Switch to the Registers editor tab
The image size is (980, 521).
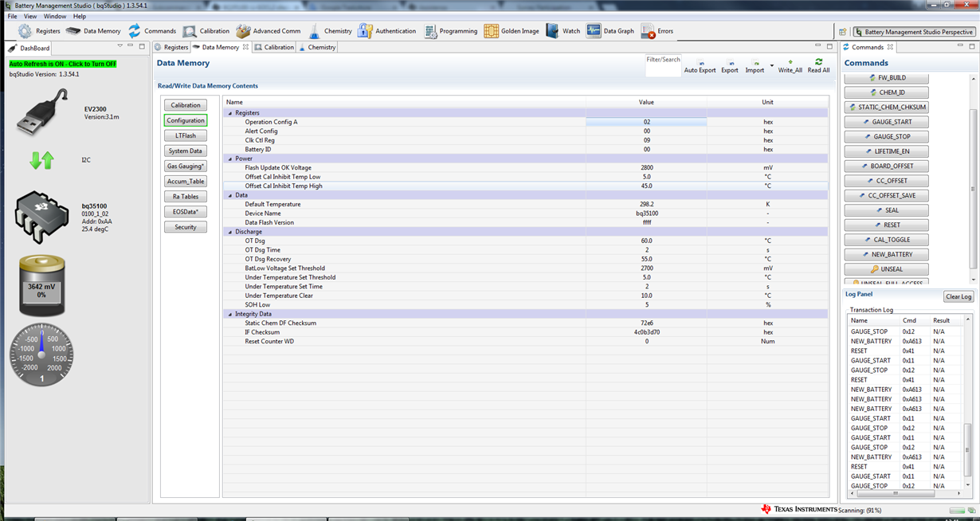coord(171,47)
